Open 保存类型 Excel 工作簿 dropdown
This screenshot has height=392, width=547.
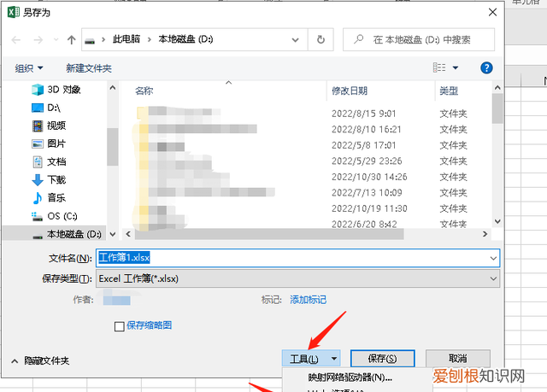point(297,278)
